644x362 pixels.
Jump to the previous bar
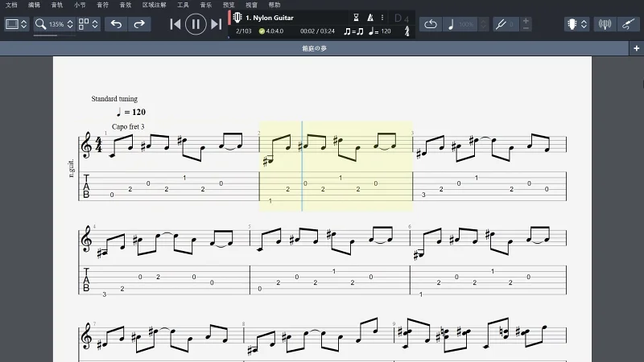(x=175, y=24)
